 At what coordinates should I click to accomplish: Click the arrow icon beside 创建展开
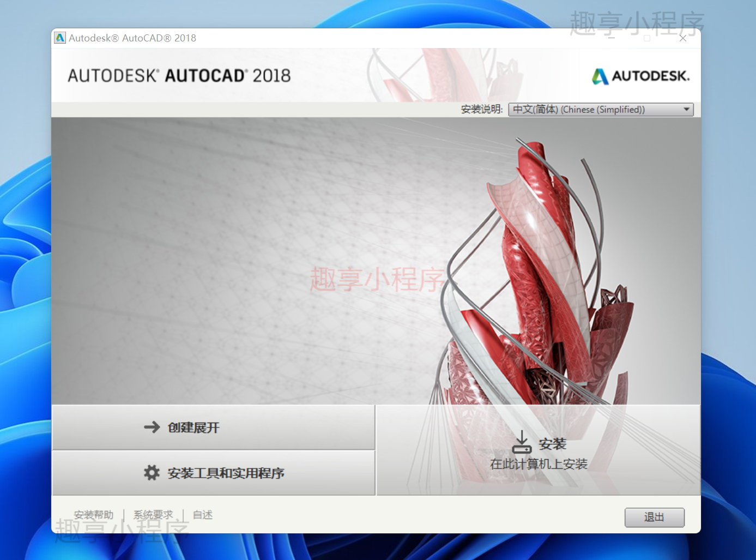[x=152, y=427]
